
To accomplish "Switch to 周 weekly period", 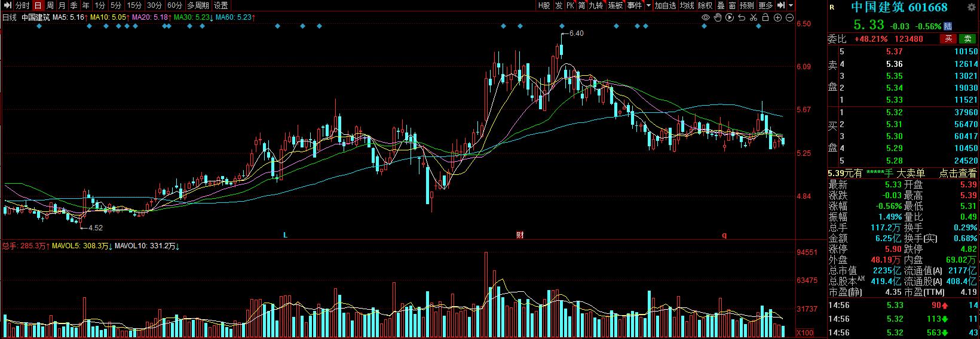I will coord(50,5).
